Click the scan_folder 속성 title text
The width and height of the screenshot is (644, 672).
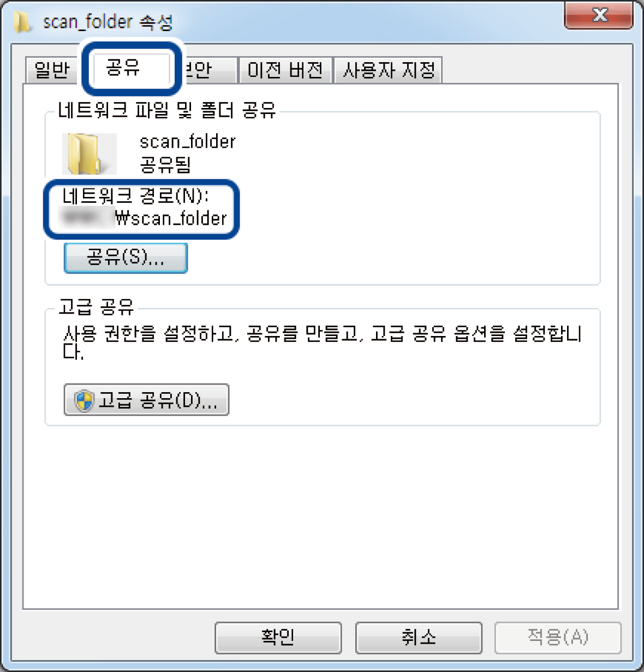(108, 22)
